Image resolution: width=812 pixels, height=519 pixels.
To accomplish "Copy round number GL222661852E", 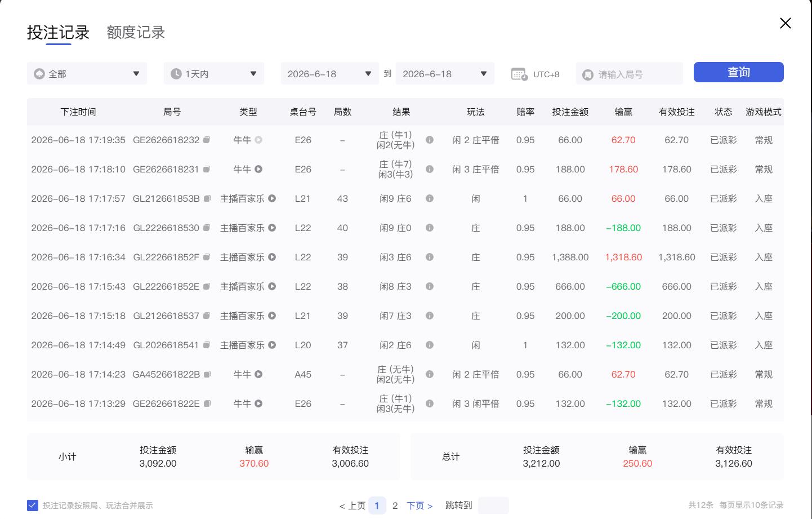I will [207, 286].
